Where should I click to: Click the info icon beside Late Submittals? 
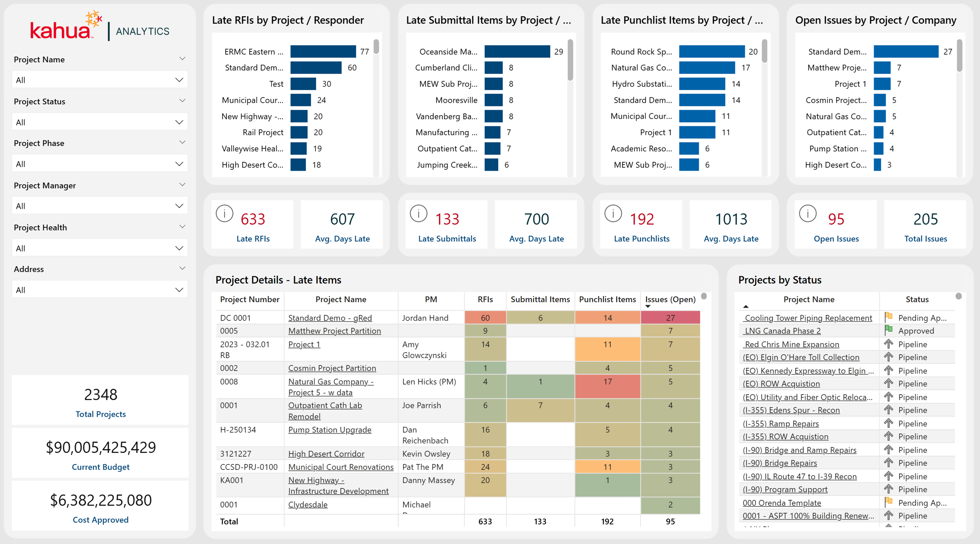pos(419,214)
